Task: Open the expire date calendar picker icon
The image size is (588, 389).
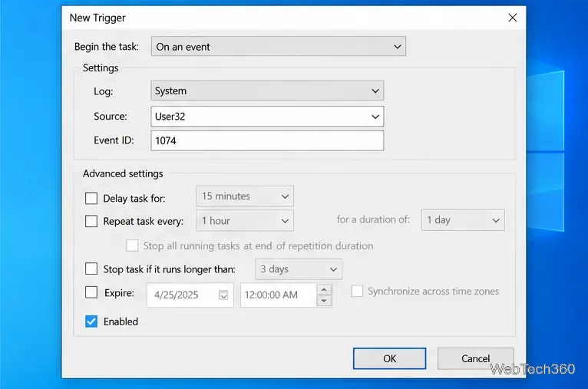Action: tap(223, 295)
